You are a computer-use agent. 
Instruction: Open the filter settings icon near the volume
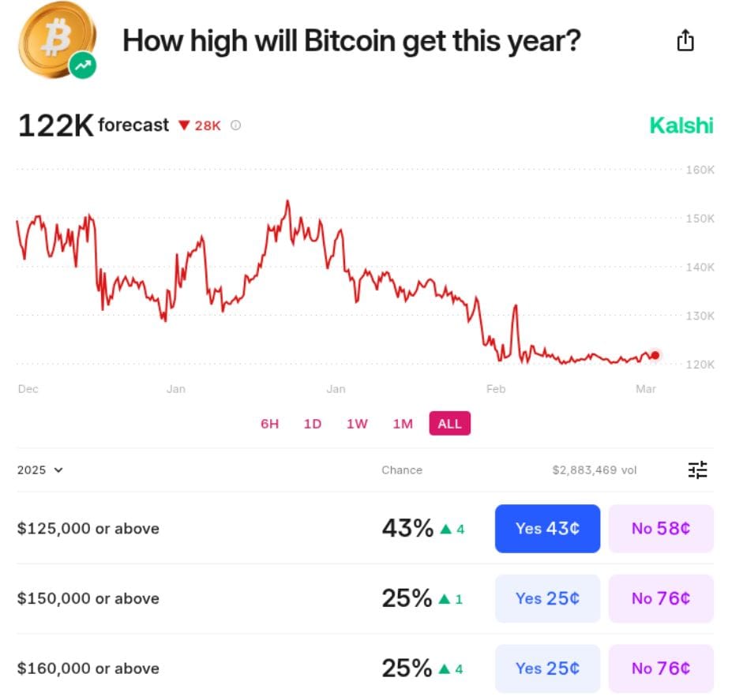click(x=698, y=470)
